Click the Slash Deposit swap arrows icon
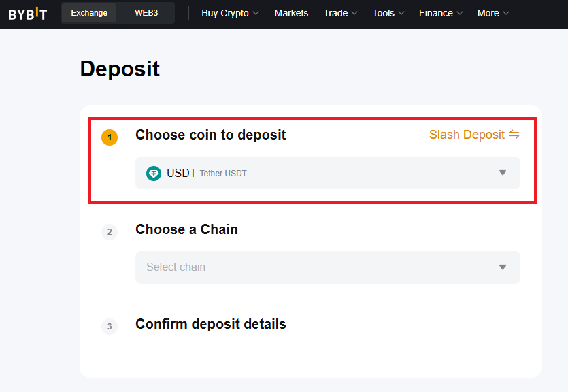Screen dimensions: 568x392 [x=514, y=135]
